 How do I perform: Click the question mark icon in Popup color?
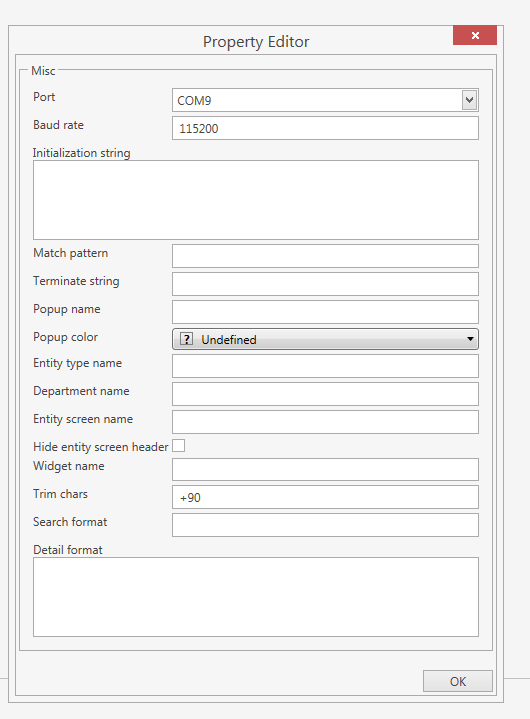pos(186,339)
